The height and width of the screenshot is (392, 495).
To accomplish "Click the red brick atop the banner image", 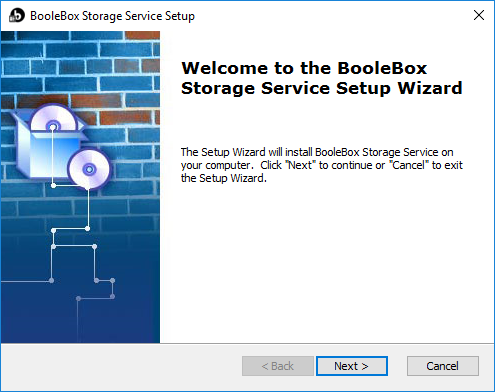I will [142, 35].
